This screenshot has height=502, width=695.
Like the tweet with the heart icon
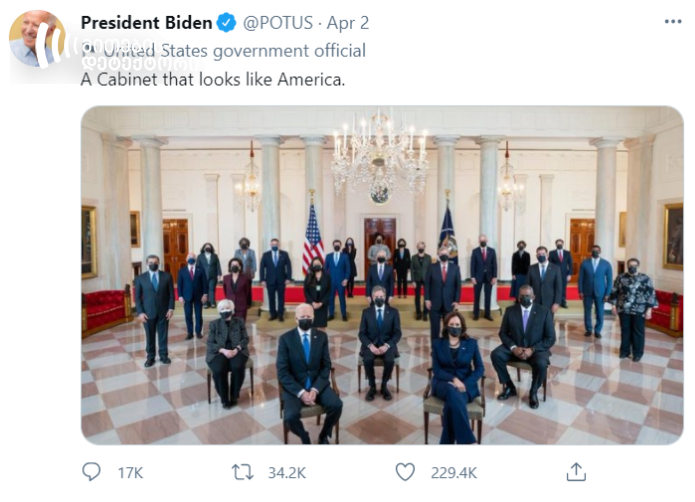pos(405,472)
